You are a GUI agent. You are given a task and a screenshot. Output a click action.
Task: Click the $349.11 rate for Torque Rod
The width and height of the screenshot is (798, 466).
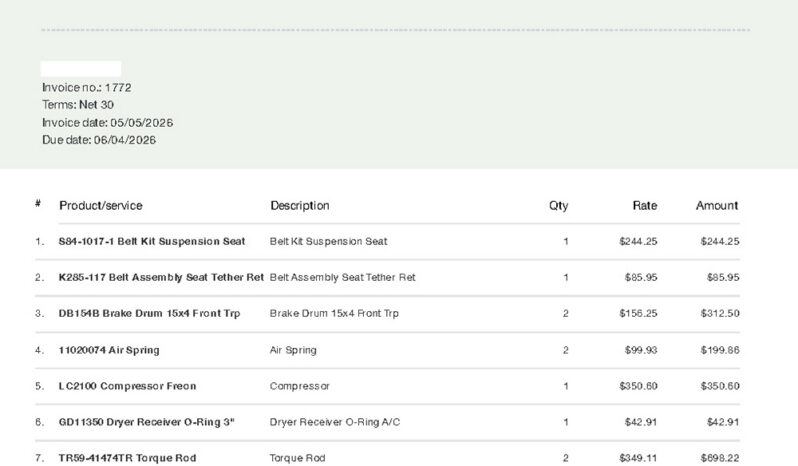[638, 458]
